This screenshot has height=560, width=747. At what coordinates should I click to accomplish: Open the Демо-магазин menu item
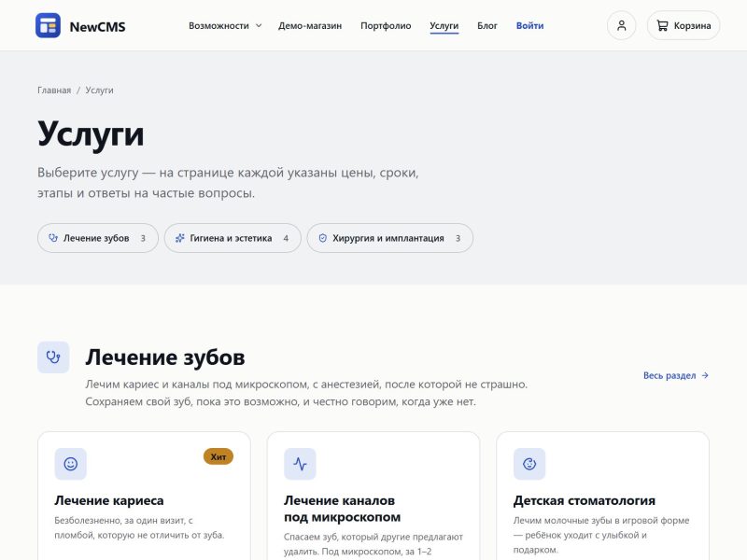click(x=310, y=26)
